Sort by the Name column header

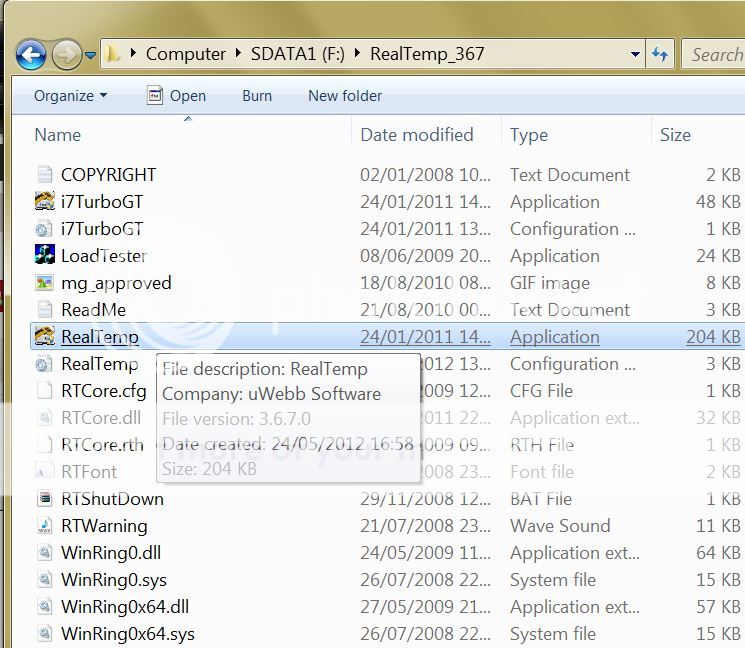click(57, 135)
